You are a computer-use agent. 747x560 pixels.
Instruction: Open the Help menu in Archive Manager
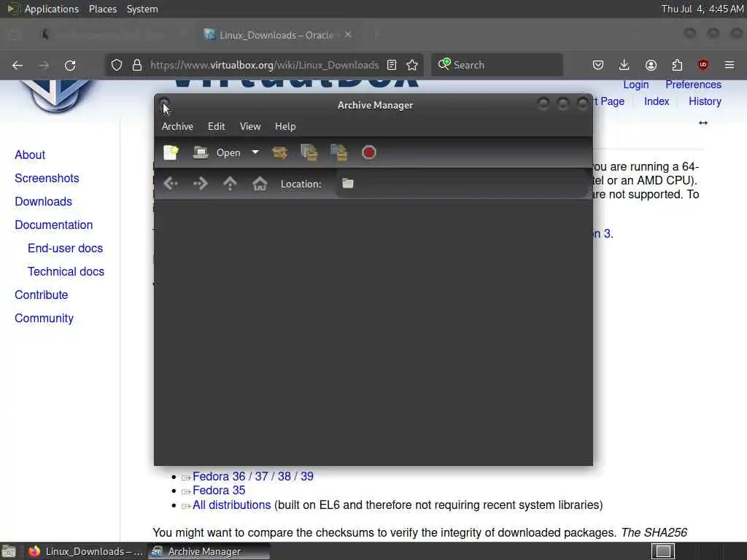coord(285,126)
